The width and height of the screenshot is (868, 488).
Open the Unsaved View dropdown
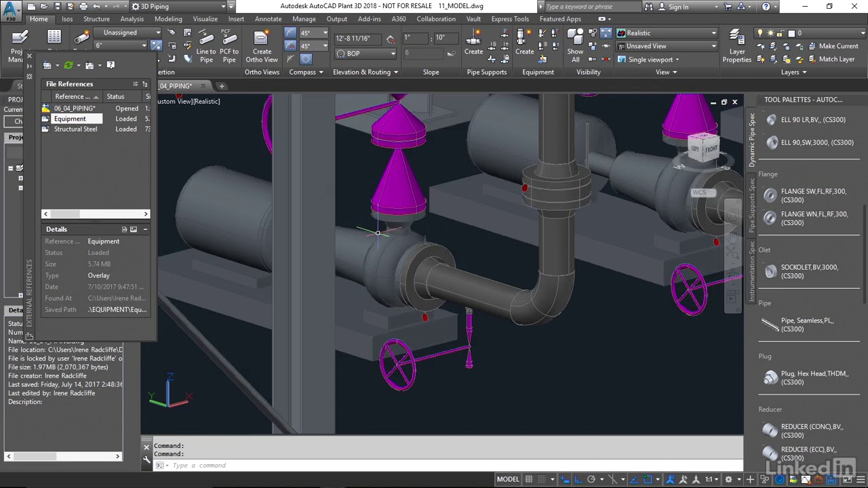point(666,46)
